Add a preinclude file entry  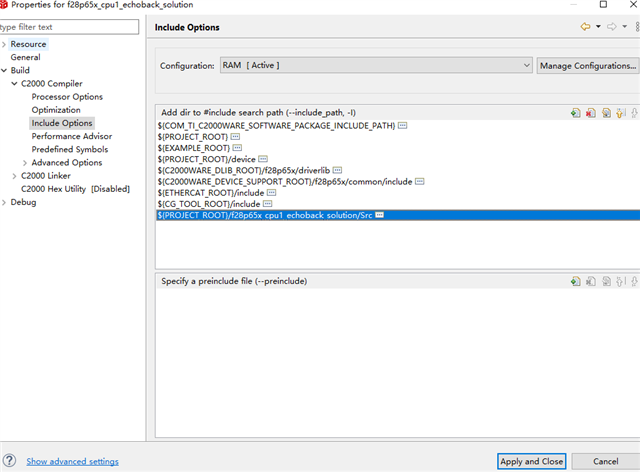pos(576,281)
